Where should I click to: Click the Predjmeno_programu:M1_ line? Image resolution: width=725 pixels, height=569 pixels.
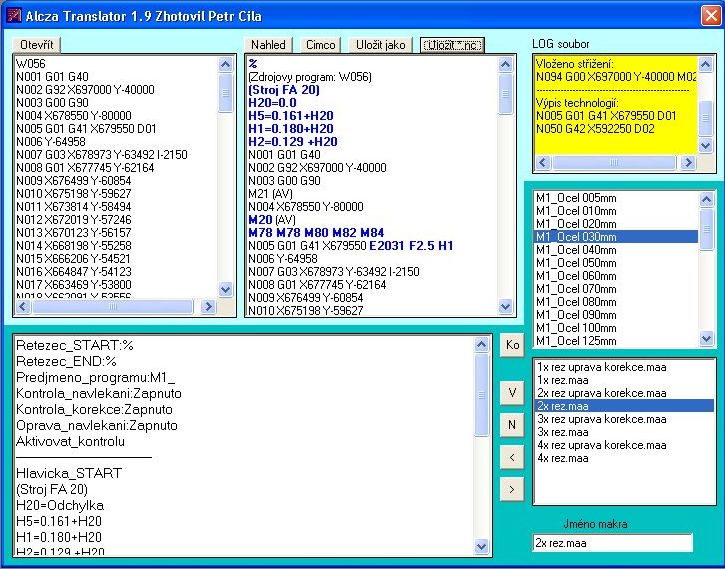point(96,378)
